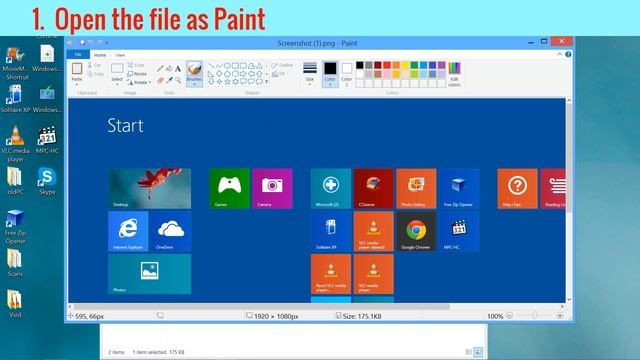Pick the green color swatch
This screenshot has height=360, width=640.
(x=414, y=65)
